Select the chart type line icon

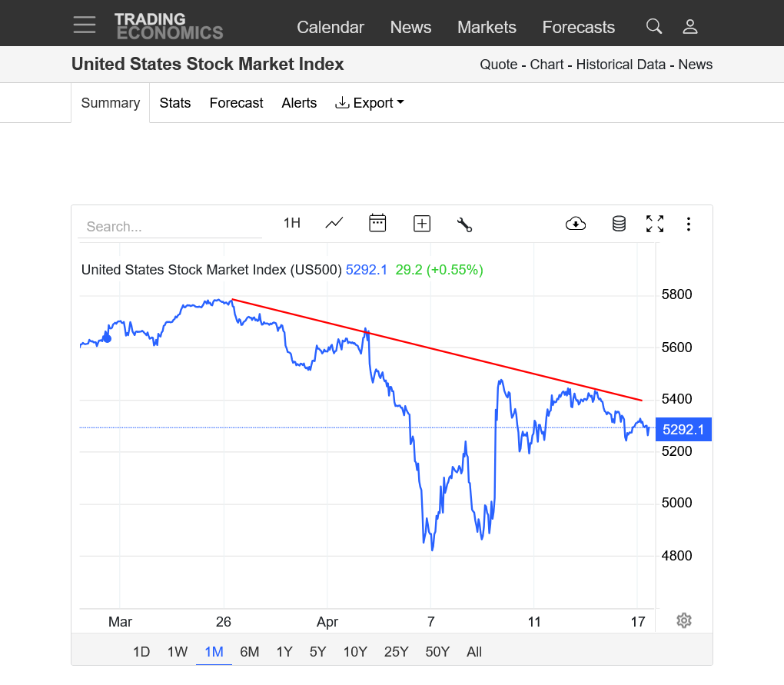pos(334,223)
